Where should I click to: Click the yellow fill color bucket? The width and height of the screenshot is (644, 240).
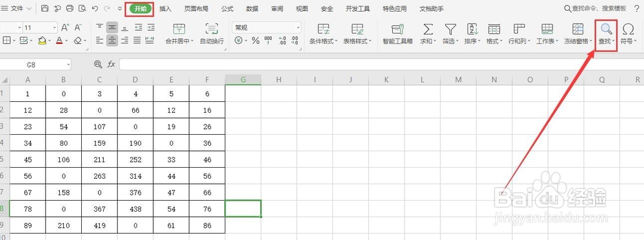[x=42, y=41]
